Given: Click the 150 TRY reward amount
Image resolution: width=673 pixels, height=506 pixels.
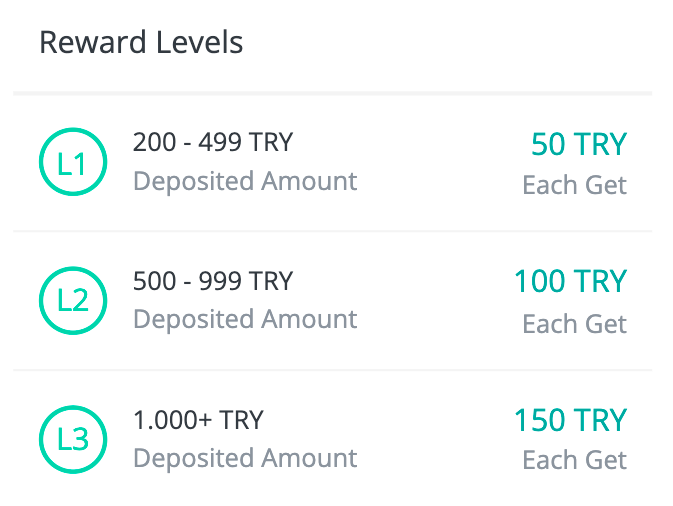Looking at the screenshot, I should point(571,420).
